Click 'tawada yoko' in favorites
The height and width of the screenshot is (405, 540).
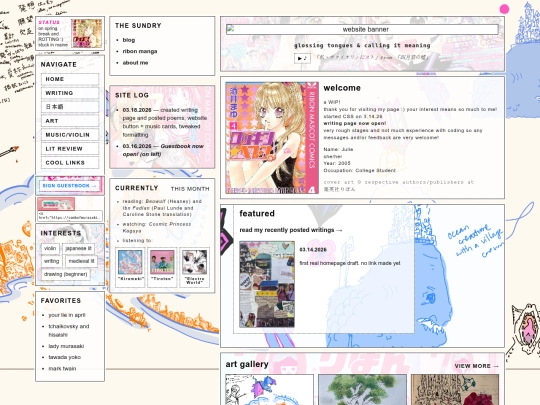tap(65, 357)
